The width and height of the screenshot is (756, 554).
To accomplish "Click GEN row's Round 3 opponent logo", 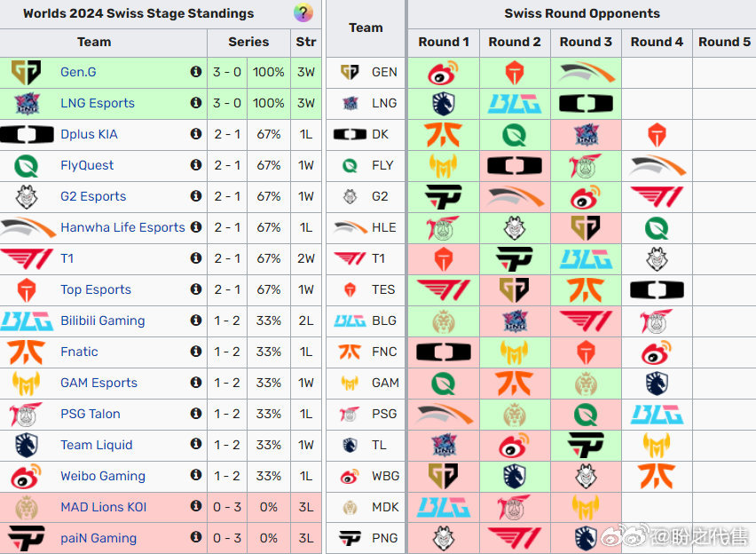I will [x=586, y=72].
